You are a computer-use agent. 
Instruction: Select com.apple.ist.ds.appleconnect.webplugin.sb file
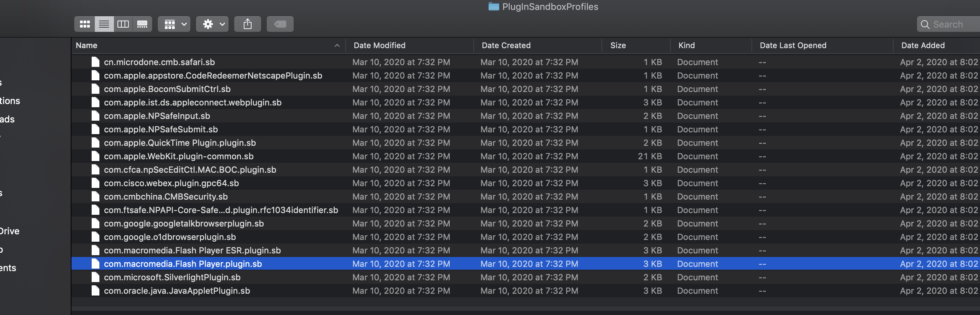pyautogui.click(x=525, y=102)
